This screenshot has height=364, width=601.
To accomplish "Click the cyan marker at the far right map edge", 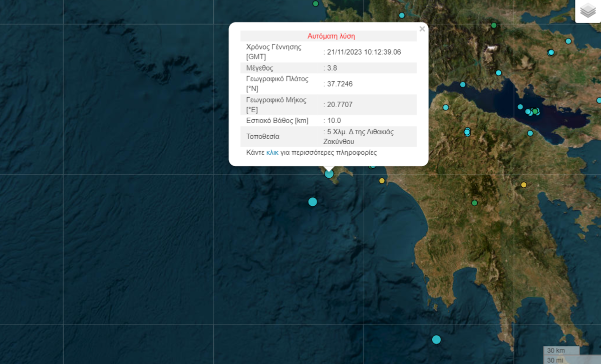I will [x=599, y=100].
